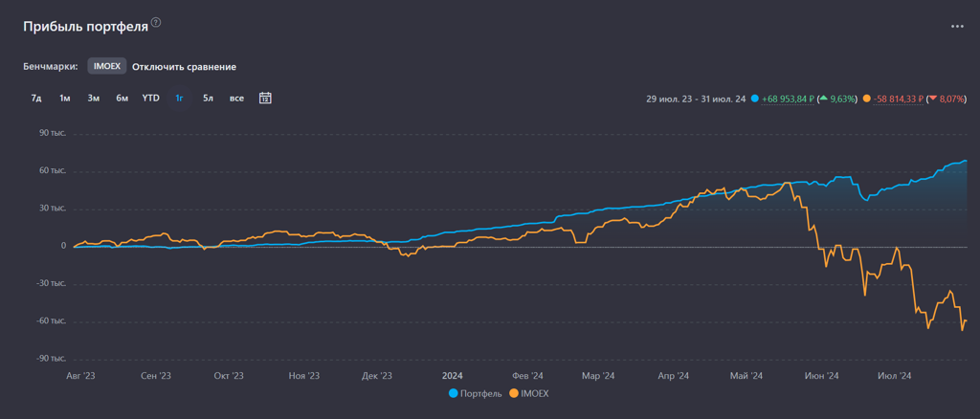Click the help icon next to Прибыль портфеля
Viewport: 980px width, 419px height.
(156, 22)
